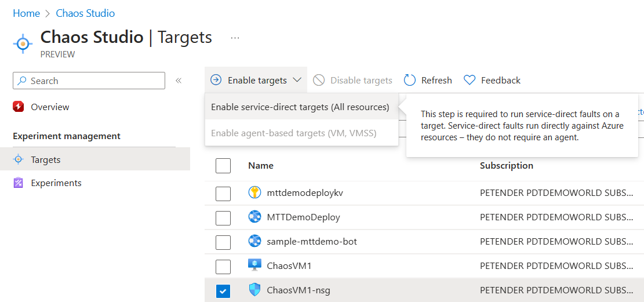Check the mttdemodeploykv row checkbox
Image resolution: width=644 pixels, height=302 pixels.
point(223,194)
